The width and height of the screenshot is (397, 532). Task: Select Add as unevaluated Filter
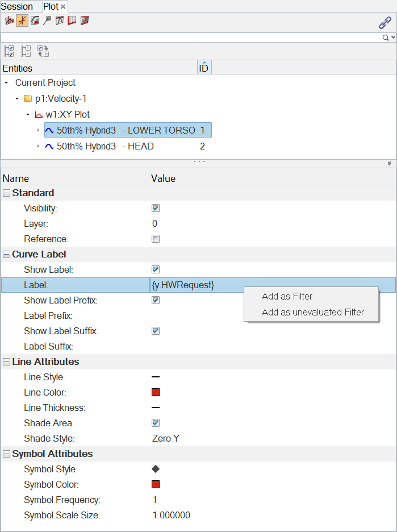coord(312,312)
